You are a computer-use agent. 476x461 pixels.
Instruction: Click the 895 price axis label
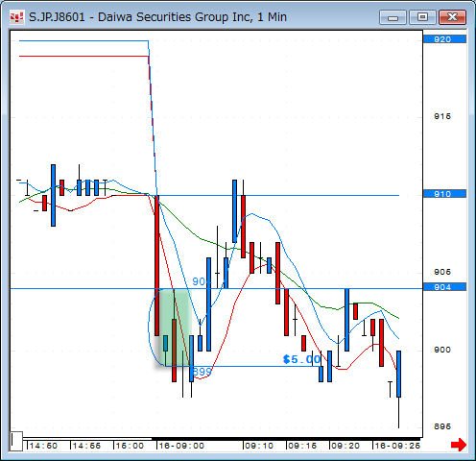[442, 426]
